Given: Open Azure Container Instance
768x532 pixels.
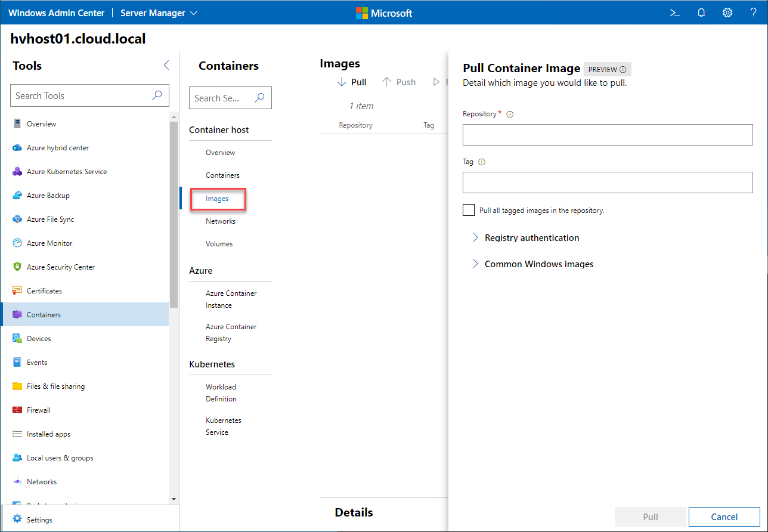Looking at the screenshot, I should point(231,299).
